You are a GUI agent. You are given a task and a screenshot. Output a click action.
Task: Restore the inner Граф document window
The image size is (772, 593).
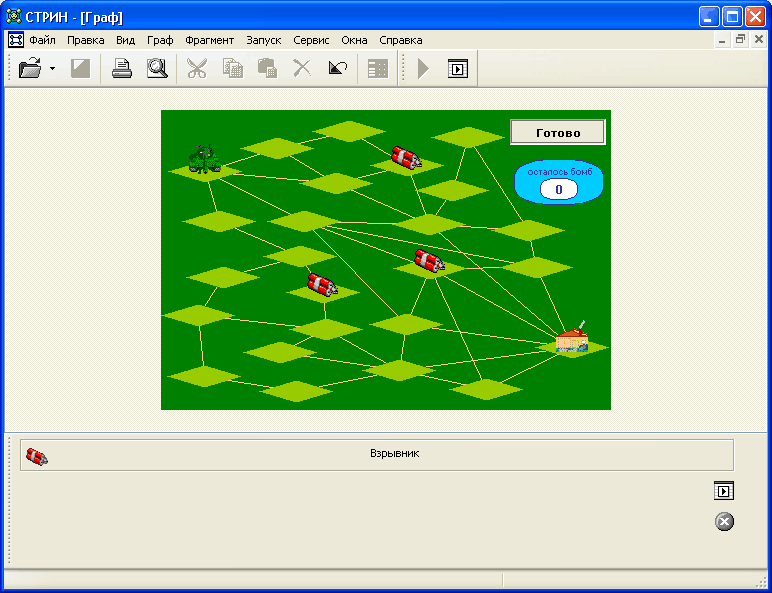click(x=740, y=40)
